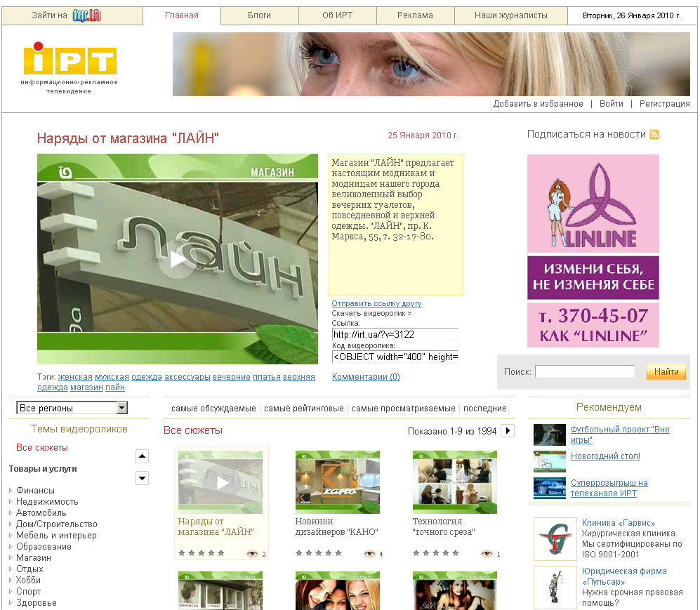Expand the Магазин category
The image size is (700, 610).
tap(11, 557)
